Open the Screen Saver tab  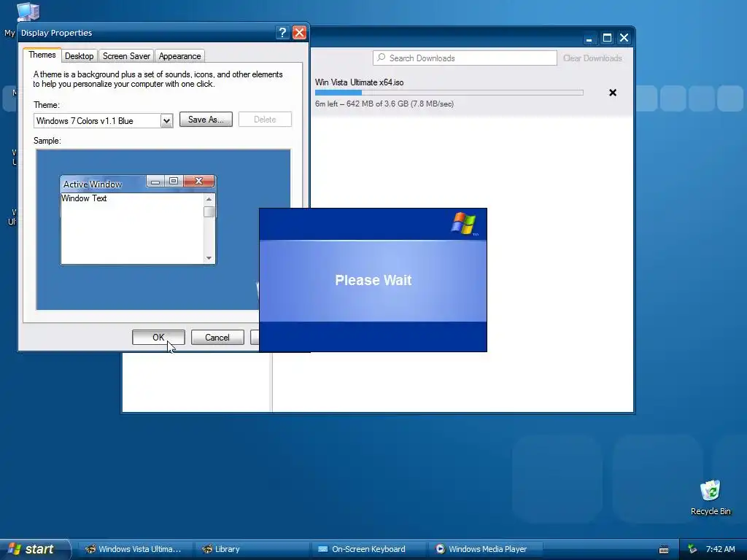pos(126,56)
